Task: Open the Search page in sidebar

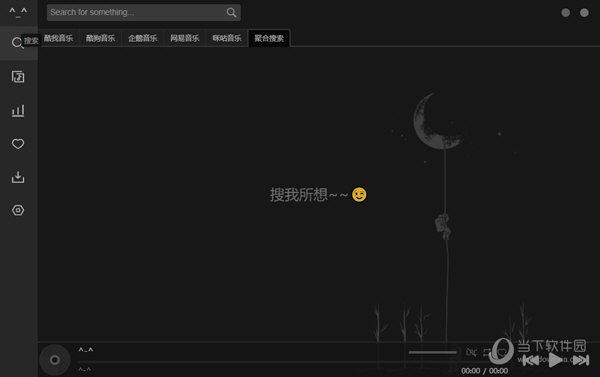Action: (x=18, y=43)
